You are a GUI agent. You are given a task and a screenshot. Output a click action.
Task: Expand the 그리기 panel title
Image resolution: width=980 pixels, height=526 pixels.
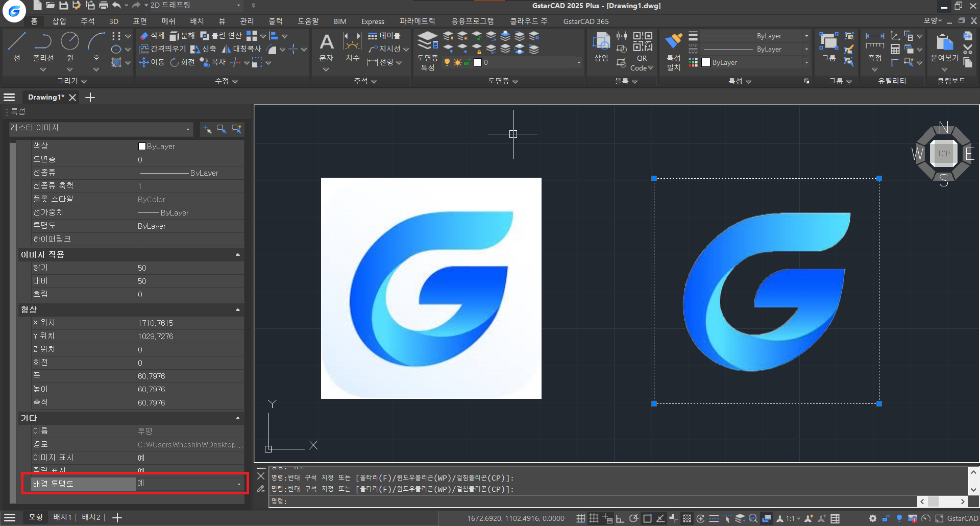tap(71, 81)
